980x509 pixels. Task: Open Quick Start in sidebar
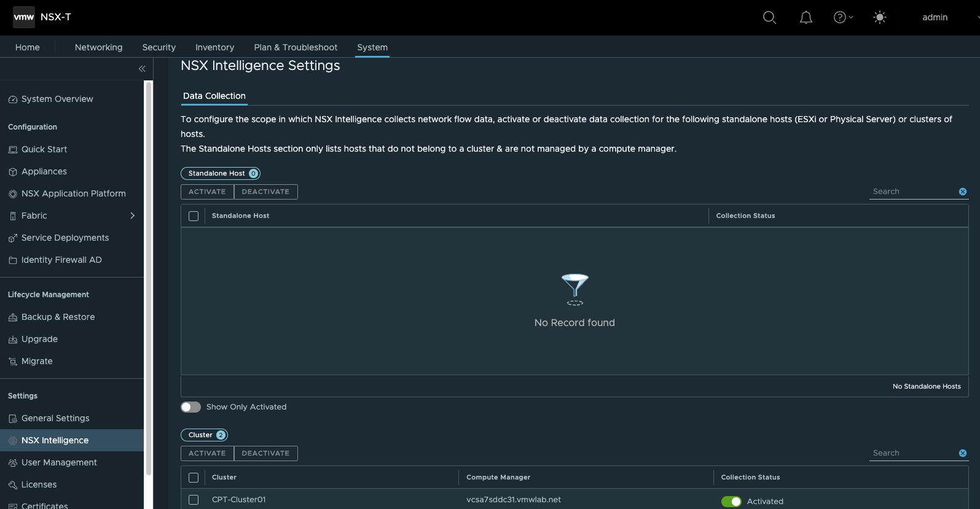click(x=44, y=149)
